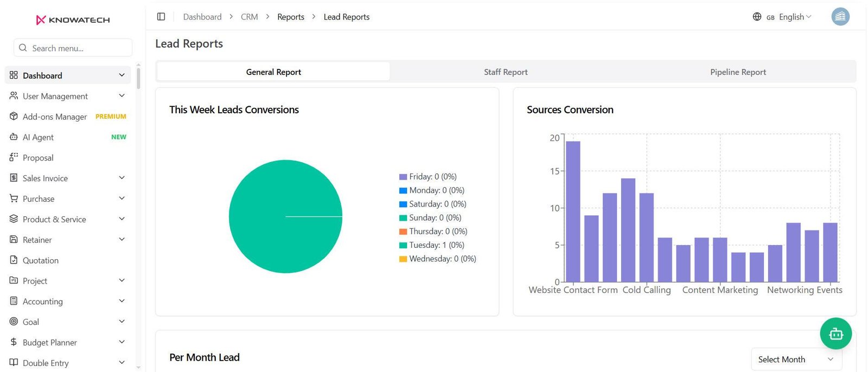Expand the User Management chevron
This screenshot has height=372, width=868.
pyautogui.click(x=122, y=95)
